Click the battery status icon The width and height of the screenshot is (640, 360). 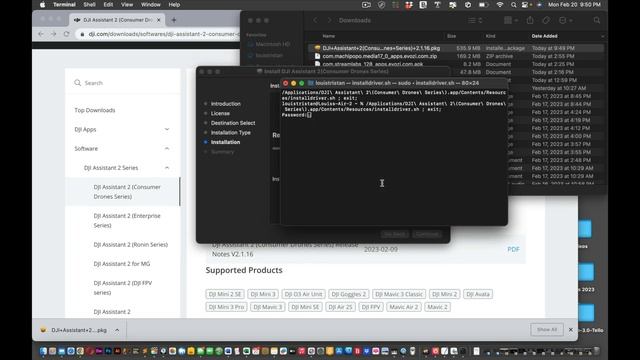click(x=483, y=5)
